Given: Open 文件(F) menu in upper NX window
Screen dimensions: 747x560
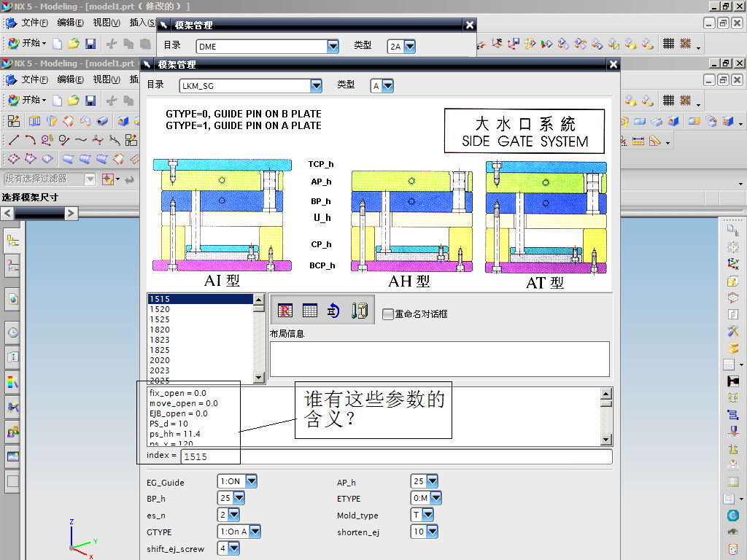Looking at the screenshot, I should (34, 23).
